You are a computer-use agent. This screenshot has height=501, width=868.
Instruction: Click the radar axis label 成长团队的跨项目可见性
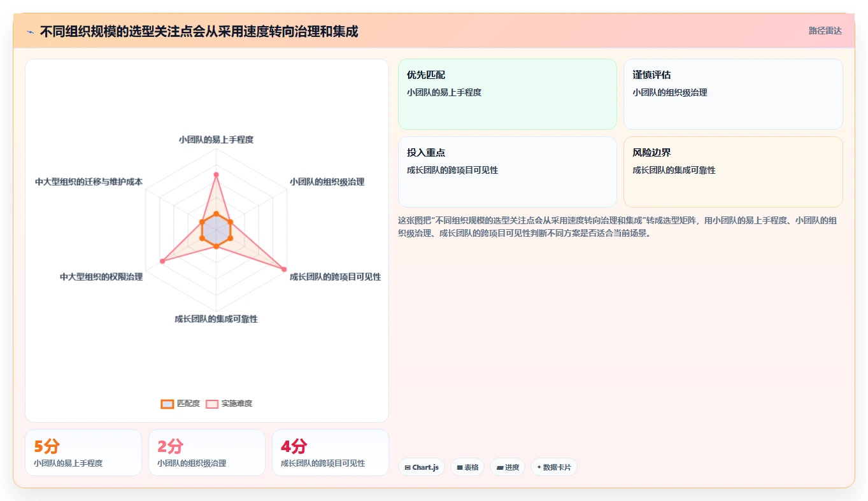click(335, 277)
